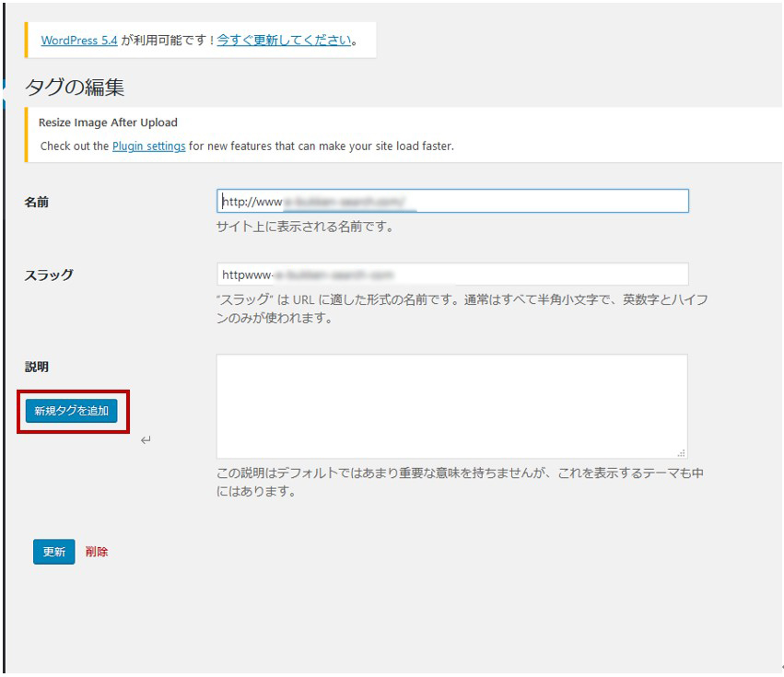Viewport: 784px width, 677px height.
Task: Open the WordPress 5.4 link
Action: pos(79,41)
